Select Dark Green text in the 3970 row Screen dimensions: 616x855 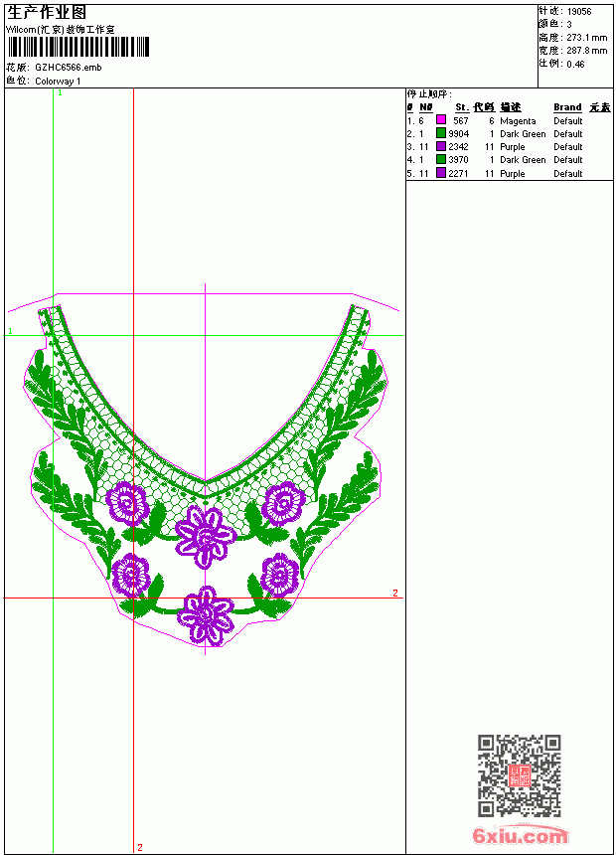click(523, 160)
